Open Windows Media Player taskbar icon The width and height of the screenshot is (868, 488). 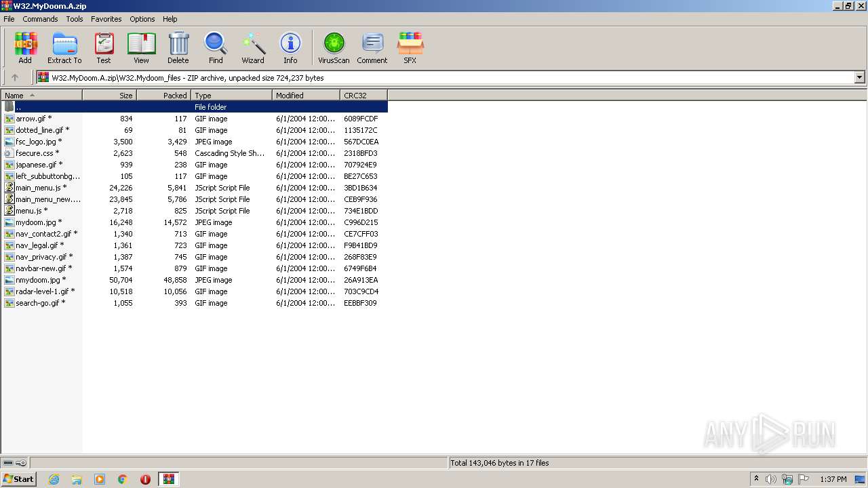coord(100,479)
